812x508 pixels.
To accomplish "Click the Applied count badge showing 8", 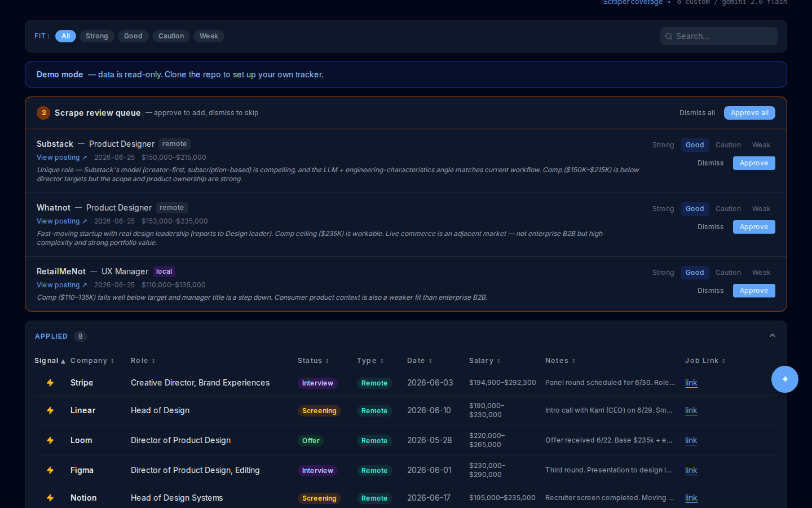I will (x=81, y=336).
